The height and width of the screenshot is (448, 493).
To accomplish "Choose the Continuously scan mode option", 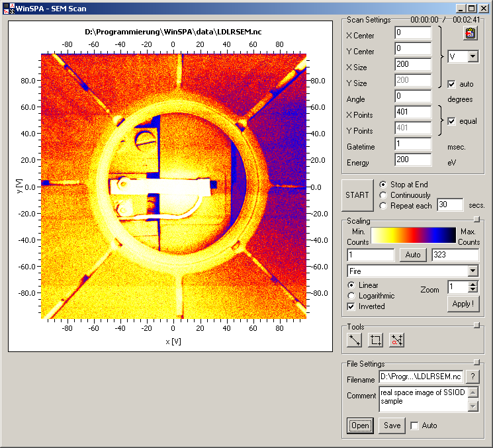I will pyautogui.click(x=383, y=195).
